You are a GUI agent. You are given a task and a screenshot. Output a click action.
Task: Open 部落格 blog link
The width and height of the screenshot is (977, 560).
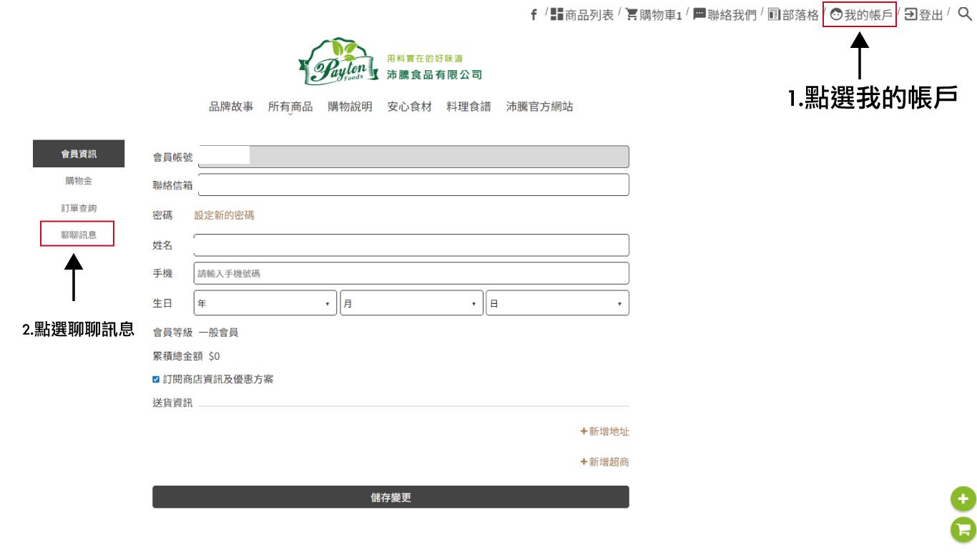(x=794, y=14)
